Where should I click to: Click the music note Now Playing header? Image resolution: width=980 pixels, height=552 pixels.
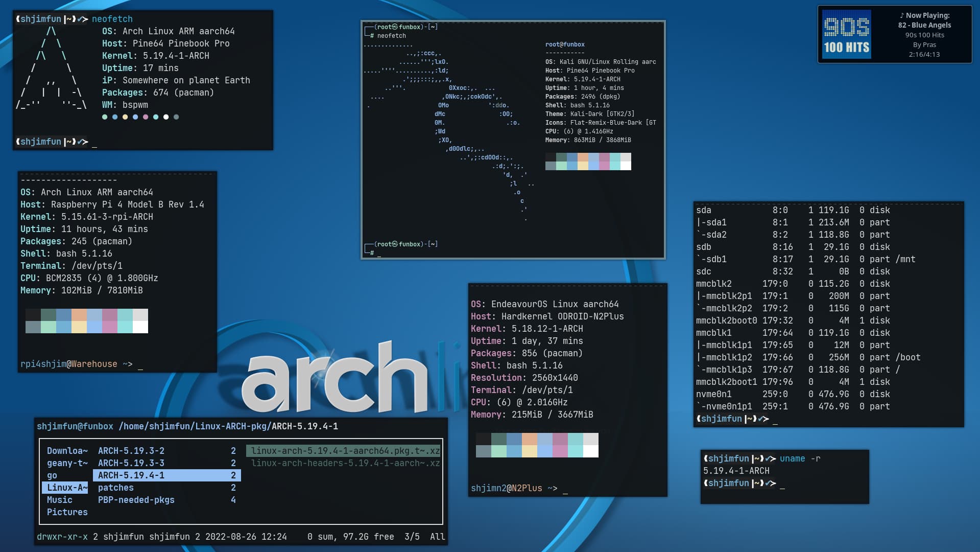click(924, 15)
